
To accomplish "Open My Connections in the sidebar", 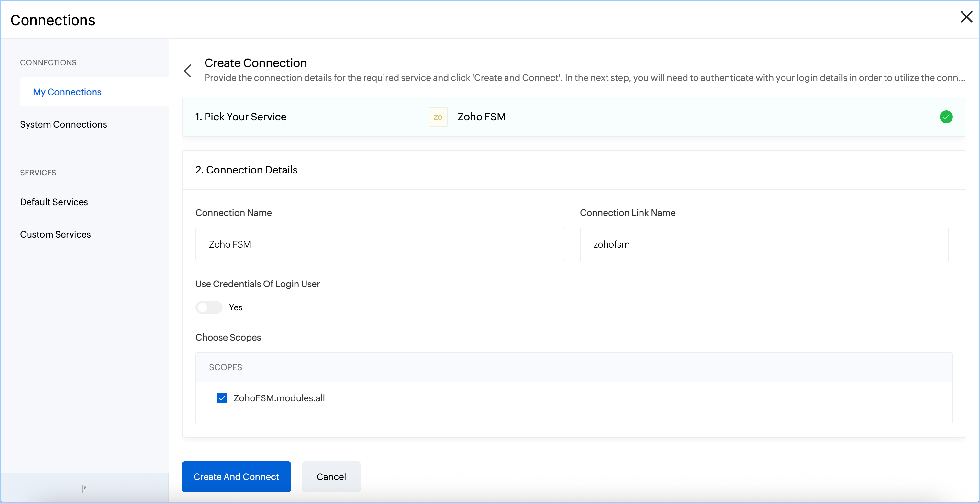I will click(67, 92).
